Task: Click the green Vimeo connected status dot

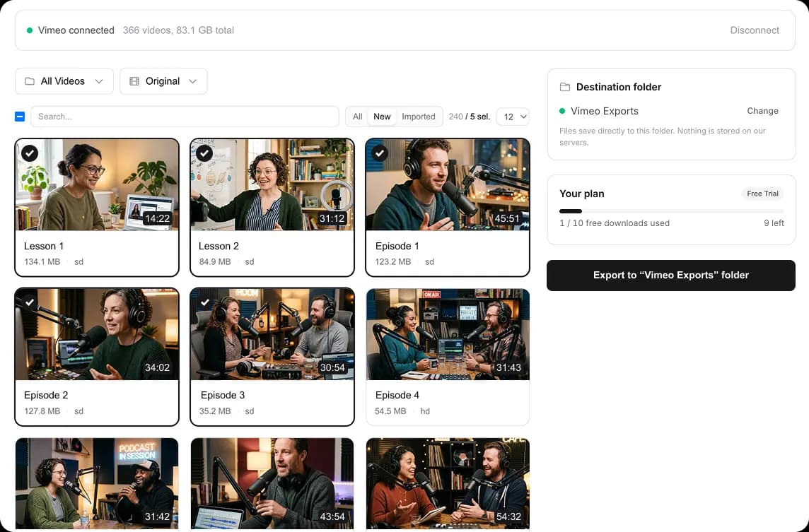Action: click(x=30, y=30)
